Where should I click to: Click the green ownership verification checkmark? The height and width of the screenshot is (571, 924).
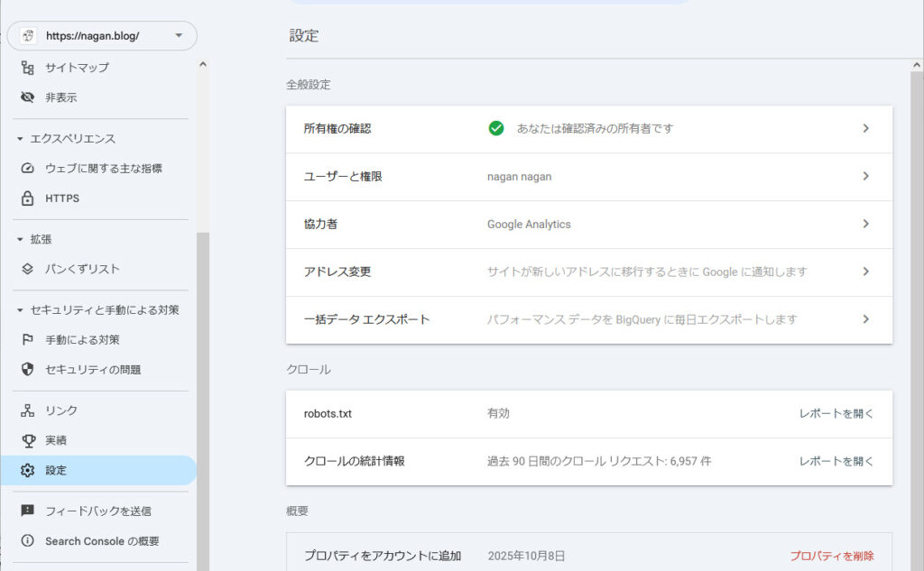(497, 128)
